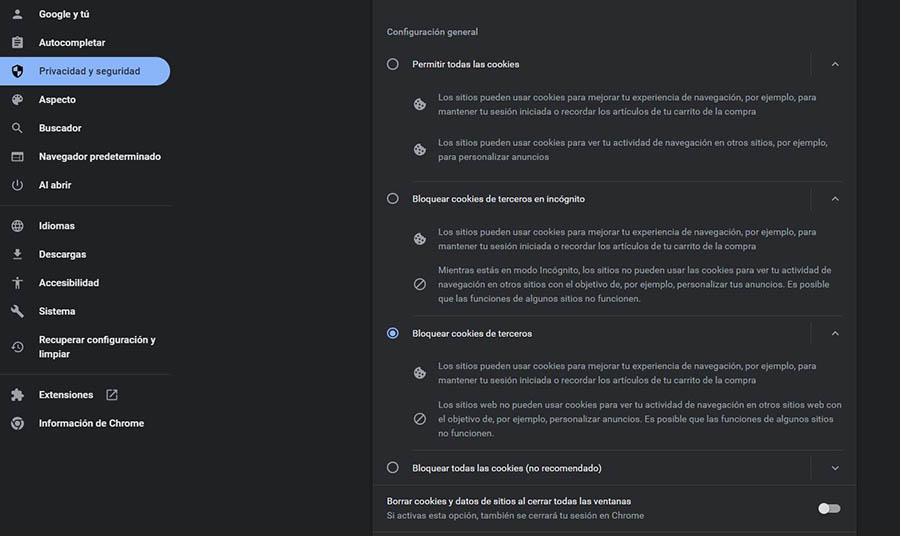Open Recuperar configuración y limpiar
900x536 pixels.
tap(97, 347)
